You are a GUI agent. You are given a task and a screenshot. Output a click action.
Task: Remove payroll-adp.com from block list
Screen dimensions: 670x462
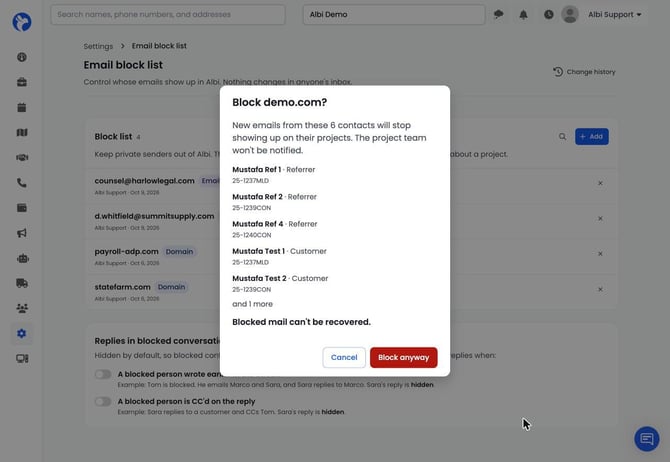click(600, 254)
